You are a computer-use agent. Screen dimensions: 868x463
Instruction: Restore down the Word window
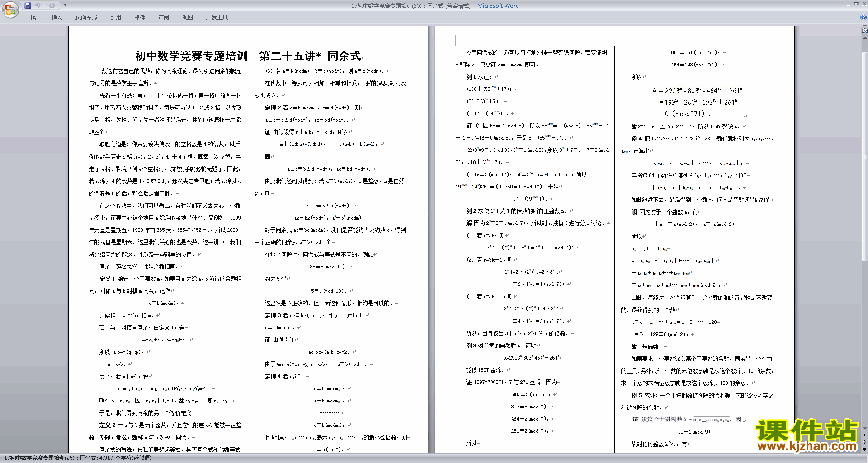tap(856, 4)
